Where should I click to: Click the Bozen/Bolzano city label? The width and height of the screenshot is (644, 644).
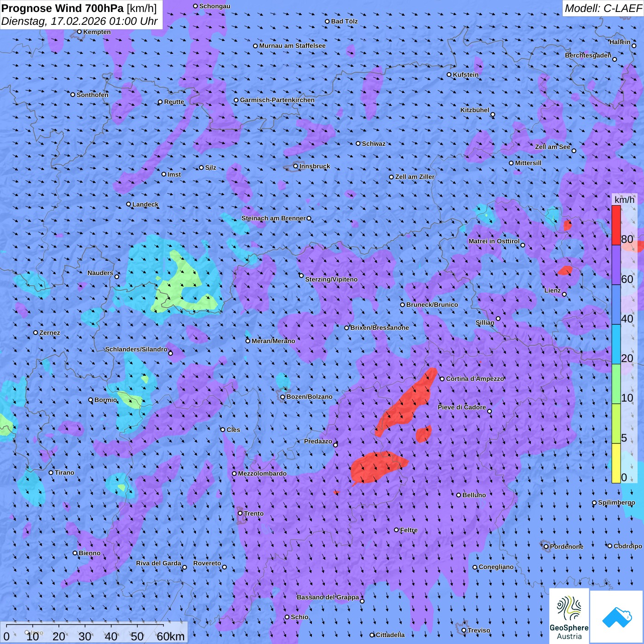click(310, 397)
